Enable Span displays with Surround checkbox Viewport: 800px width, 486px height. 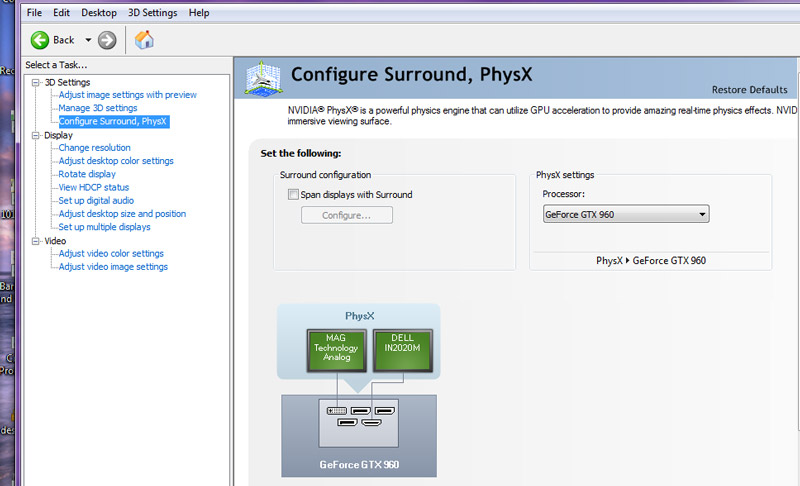293,194
